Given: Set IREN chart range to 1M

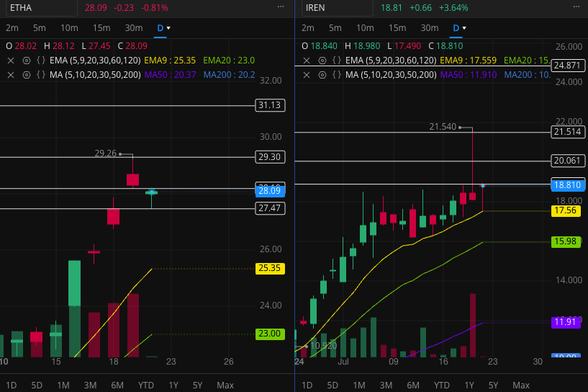Looking at the screenshot, I should [359, 386].
